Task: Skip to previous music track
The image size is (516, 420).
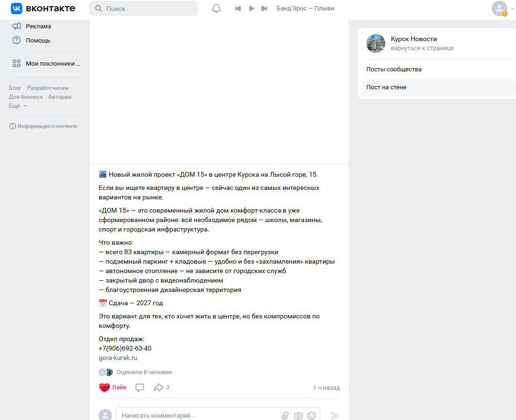Action: (x=238, y=9)
